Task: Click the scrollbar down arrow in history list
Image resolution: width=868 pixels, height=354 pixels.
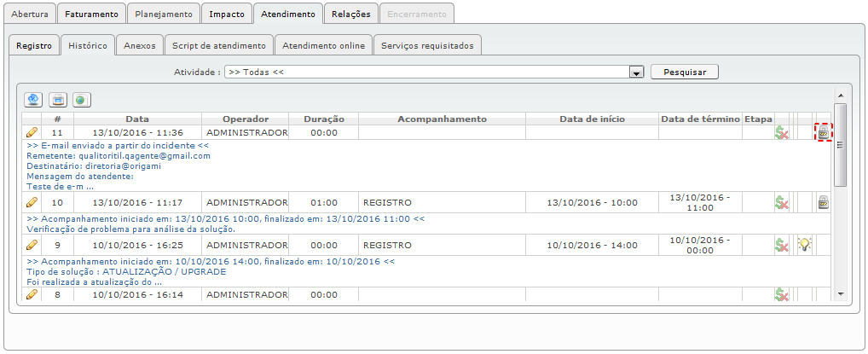Action: point(840,293)
